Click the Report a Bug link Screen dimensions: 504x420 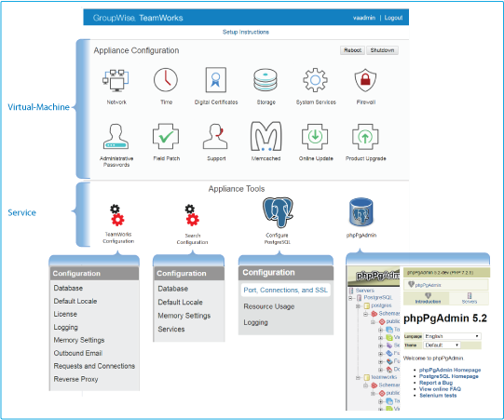[x=436, y=383]
